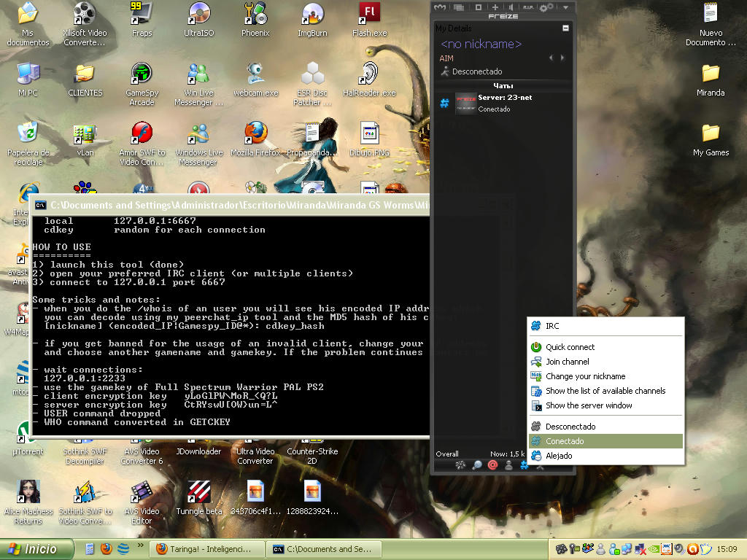The image size is (747, 560).
Task: Click the square icon in Miranda toolbar
Action: 479,7
